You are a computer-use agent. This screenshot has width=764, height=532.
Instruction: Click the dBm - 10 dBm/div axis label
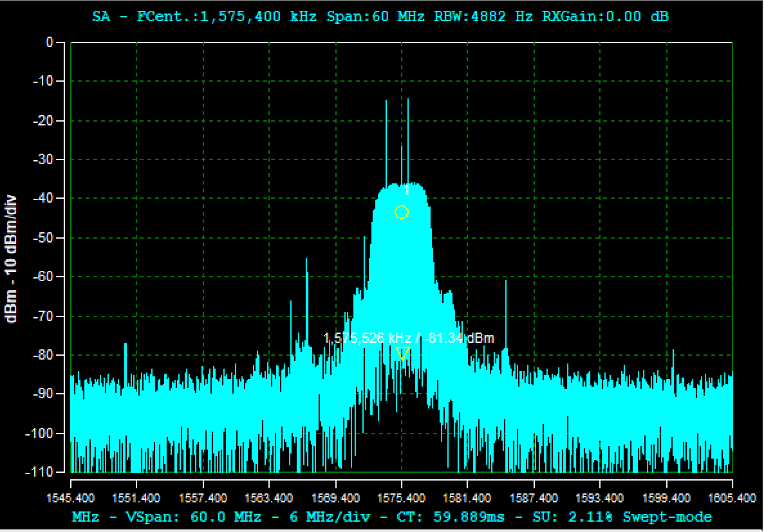tap(11, 258)
